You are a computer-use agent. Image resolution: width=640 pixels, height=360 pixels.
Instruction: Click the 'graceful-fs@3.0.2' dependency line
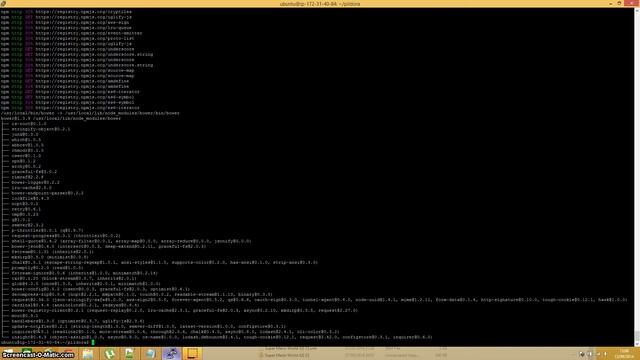[34, 172]
